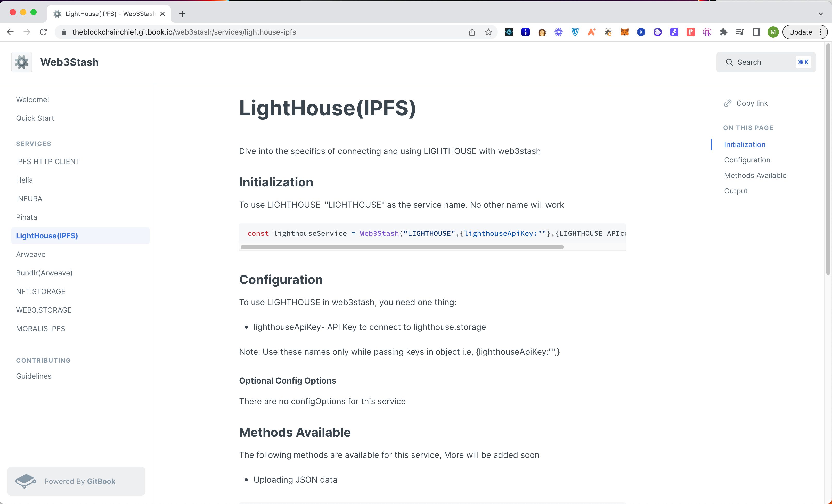Screen dimensions: 832x504
Task: Jump to Configuration in On This Page
Action: click(747, 160)
